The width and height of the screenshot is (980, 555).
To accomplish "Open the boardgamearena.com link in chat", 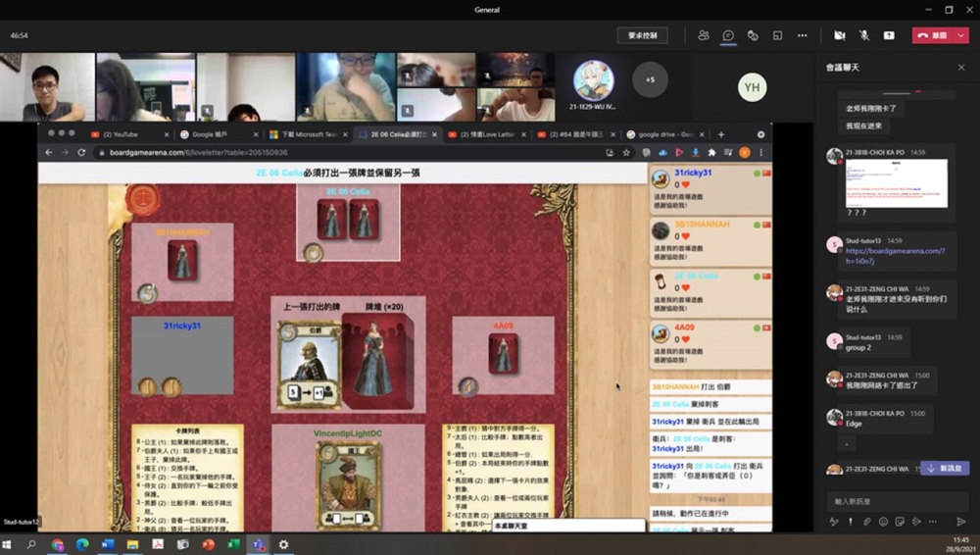I will point(895,256).
